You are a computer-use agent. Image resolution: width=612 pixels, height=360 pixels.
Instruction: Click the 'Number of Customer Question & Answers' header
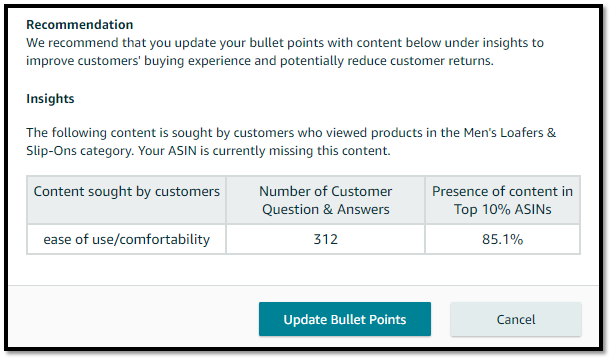click(326, 200)
